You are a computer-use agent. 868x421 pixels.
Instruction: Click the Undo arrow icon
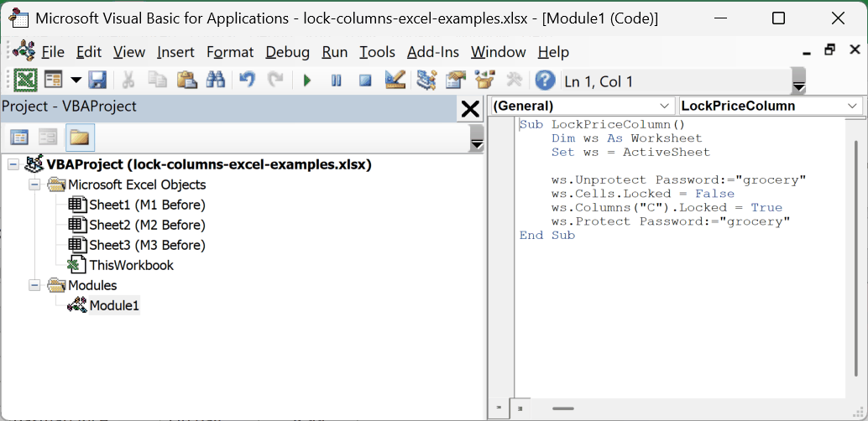(247, 81)
